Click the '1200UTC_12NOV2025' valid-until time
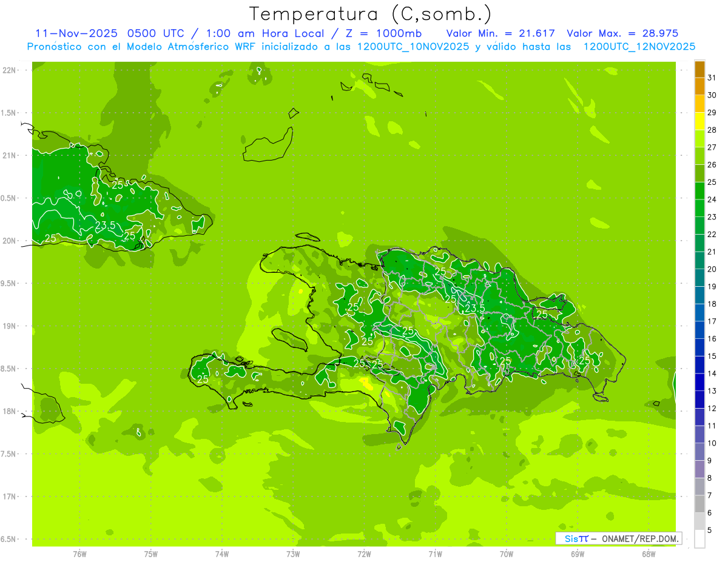728x562 pixels. [639, 47]
